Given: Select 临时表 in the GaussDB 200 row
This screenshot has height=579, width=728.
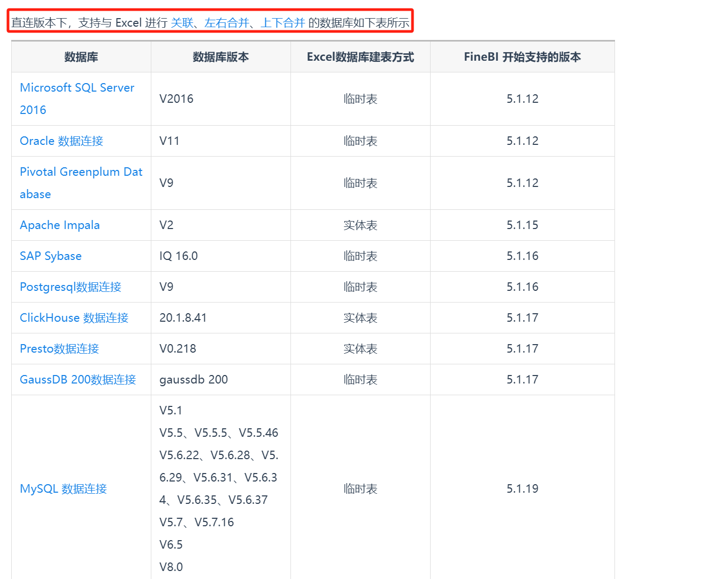Looking at the screenshot, I should pos(360,379).
